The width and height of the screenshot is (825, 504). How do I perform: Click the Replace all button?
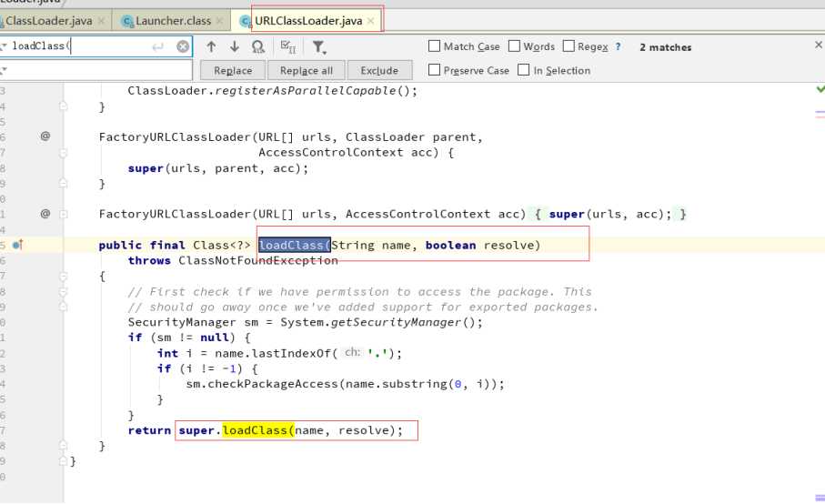[x=307, y=70]
